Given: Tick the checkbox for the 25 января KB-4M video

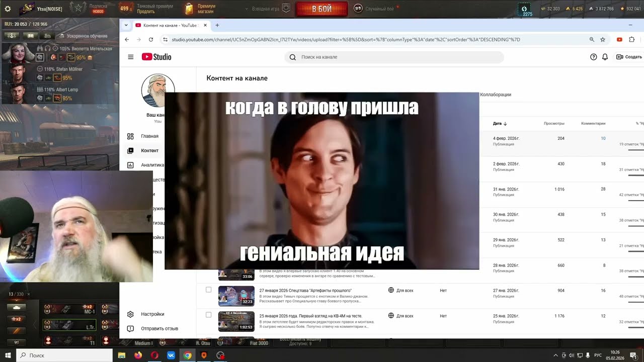Looking at the screenshot, I should (x=208, y=315).
